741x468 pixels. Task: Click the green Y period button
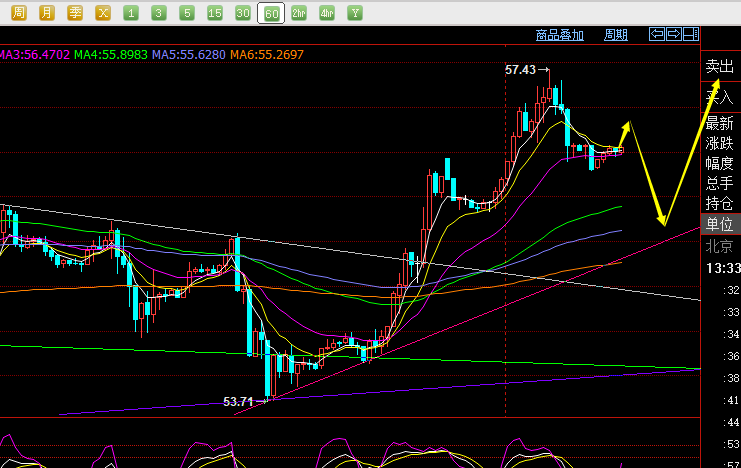point(355,13)
